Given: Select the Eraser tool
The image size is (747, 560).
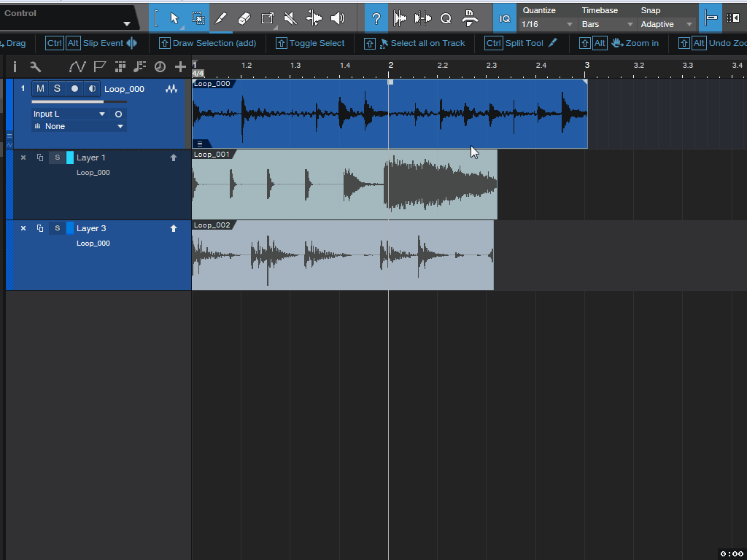Looking at the screenshot, I should coord(244,18).
